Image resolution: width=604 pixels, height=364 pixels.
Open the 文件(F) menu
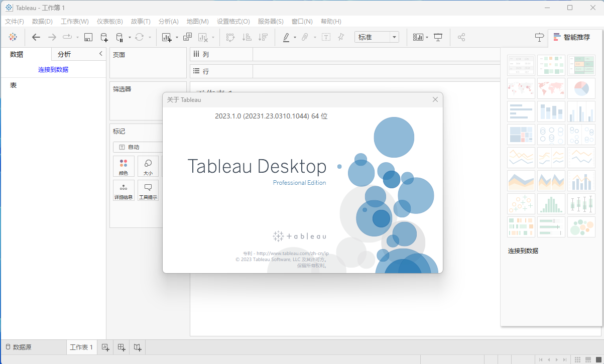click(15, 22)
